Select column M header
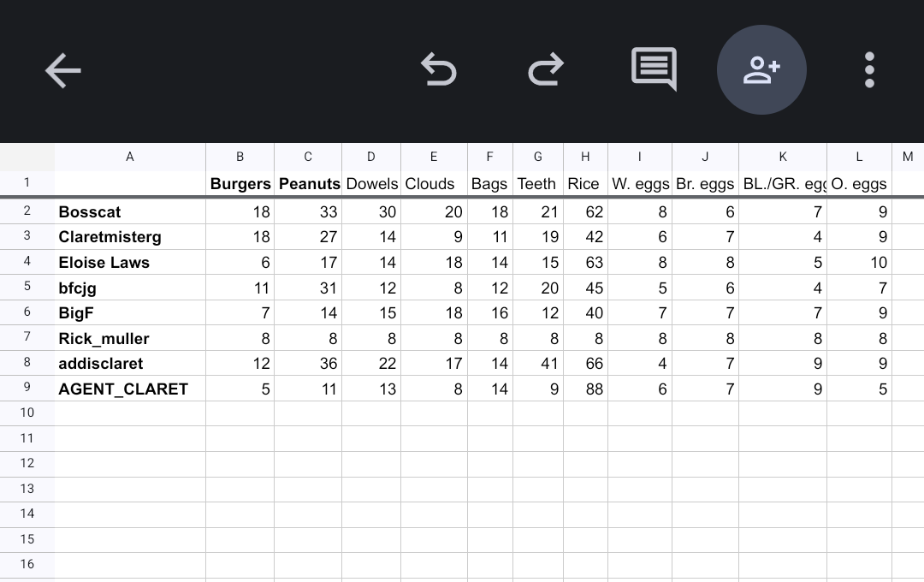Screen dimensions: 924x582 point(908,157)
